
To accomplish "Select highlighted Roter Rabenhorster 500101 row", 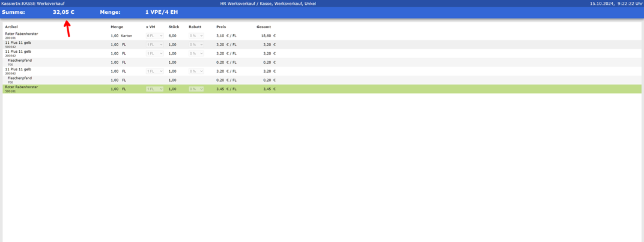I will 22,89.
